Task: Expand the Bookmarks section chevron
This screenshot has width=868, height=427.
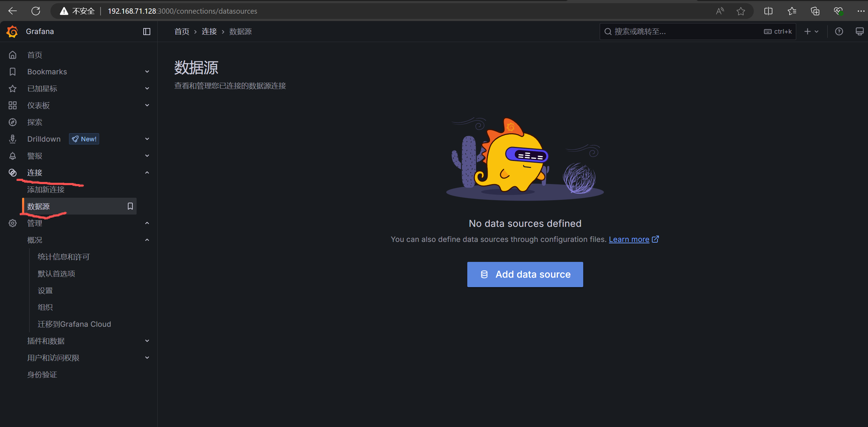Action: (x=147, y=72)
